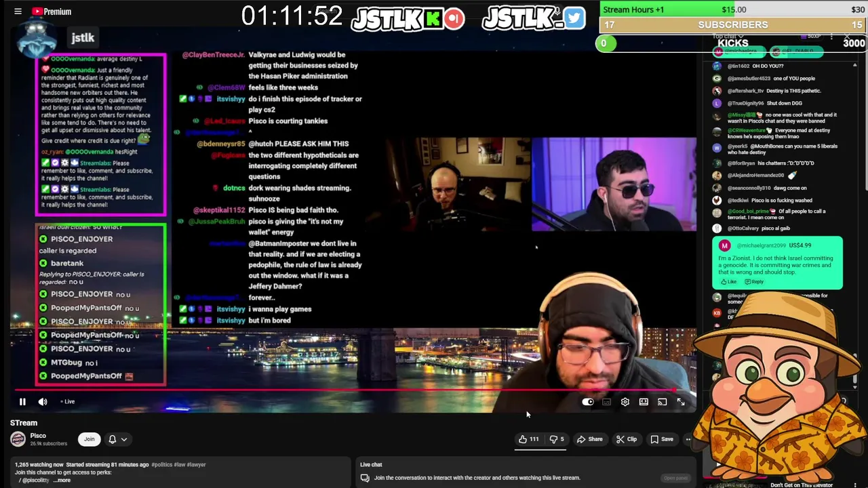
Task: Toggle the autoplay switch in player
Action: pyautogui.click(x=588, y=402)
